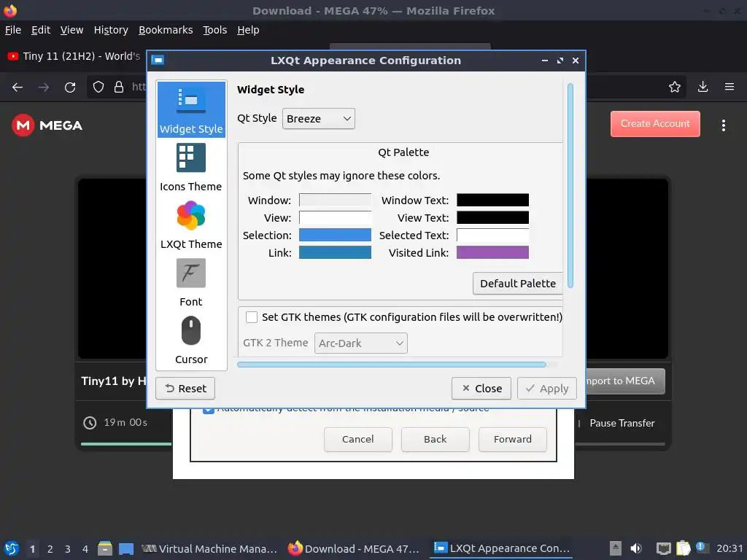The image size is (747, 560).
Task: Click the removable media eject tray icon
Action: pyautogui.click(x=616, y=548)
